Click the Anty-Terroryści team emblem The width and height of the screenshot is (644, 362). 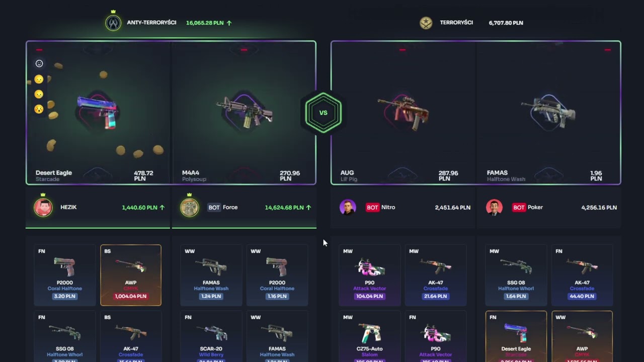pos(113,23)
